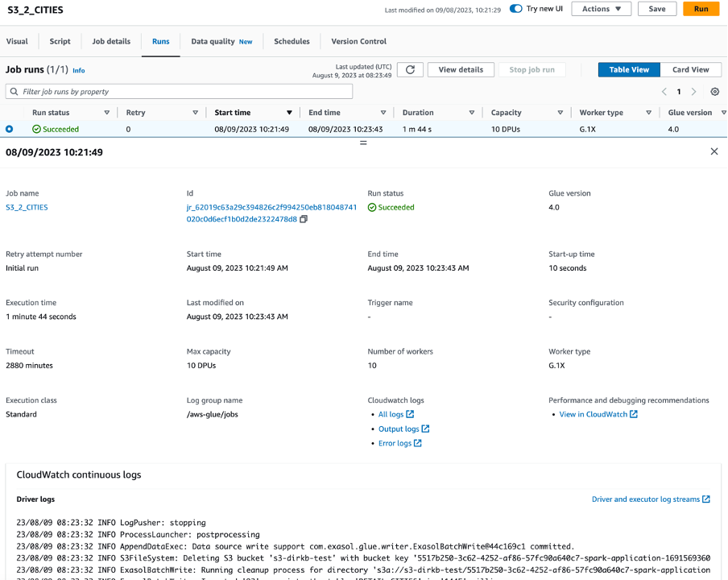Select the Runs tab
This screenshot has height=580, width=728.
click(x=160, y=41)
